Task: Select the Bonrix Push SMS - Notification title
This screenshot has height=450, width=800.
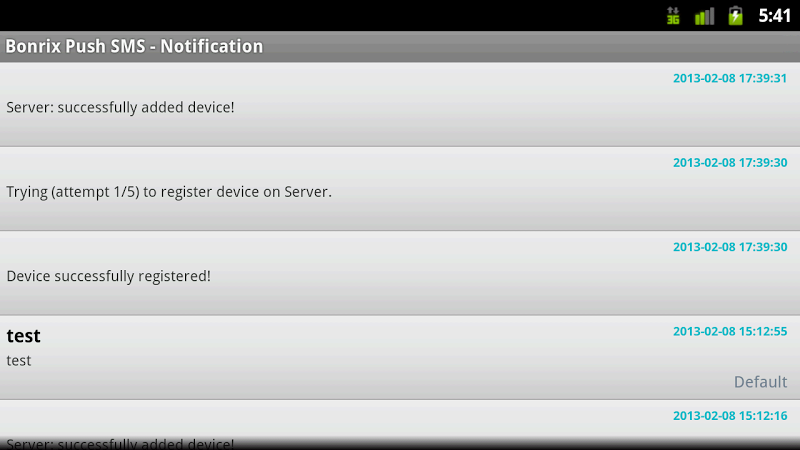Action: tap(134, 46)
